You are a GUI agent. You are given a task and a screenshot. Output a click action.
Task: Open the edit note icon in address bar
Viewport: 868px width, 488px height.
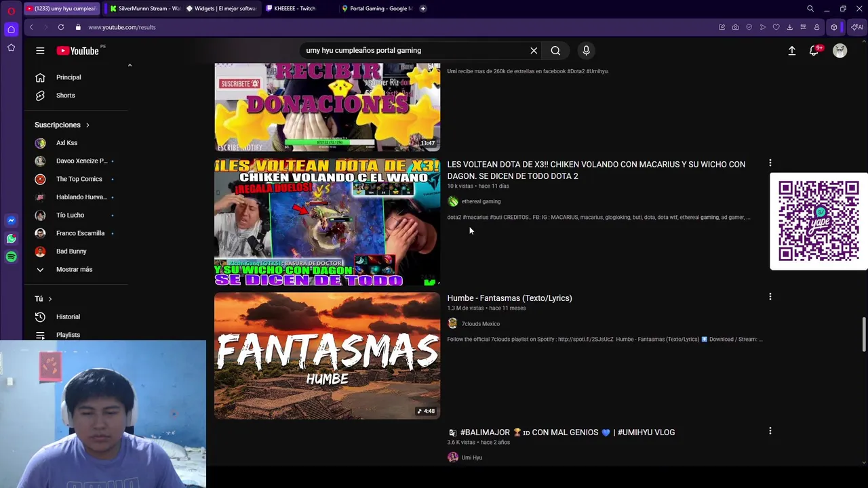click(x=722, y=27)
